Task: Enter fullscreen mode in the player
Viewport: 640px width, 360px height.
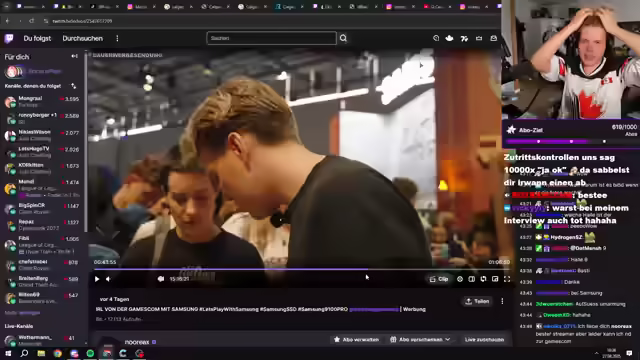Action: 507,279
